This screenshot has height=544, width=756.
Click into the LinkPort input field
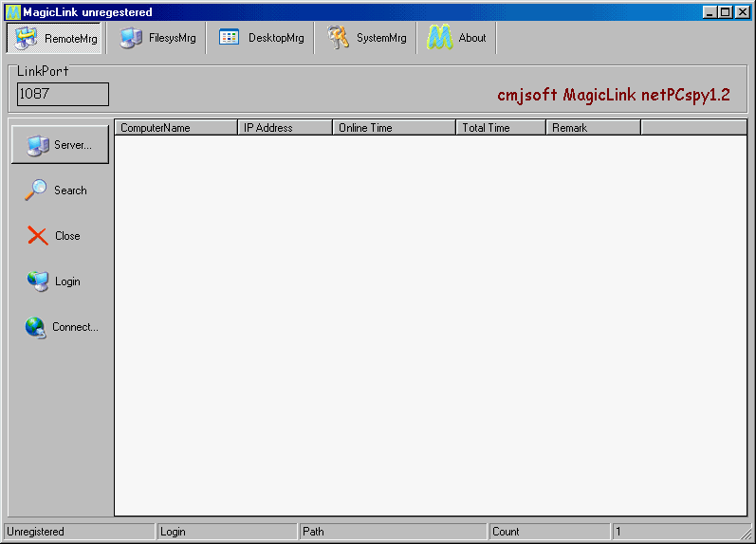pyautogui.click(x=63, y=94)
